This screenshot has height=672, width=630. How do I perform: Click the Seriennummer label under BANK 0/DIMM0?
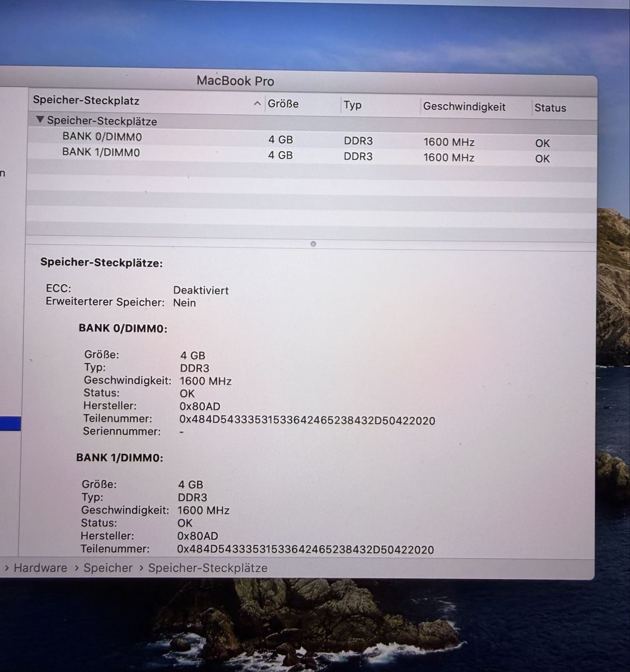tap(122, 432)
